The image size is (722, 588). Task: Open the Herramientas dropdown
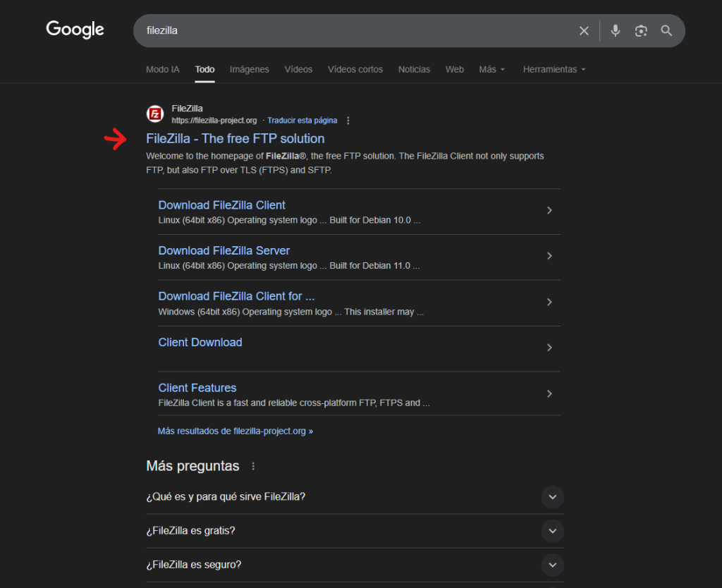[x=554, y=70]
